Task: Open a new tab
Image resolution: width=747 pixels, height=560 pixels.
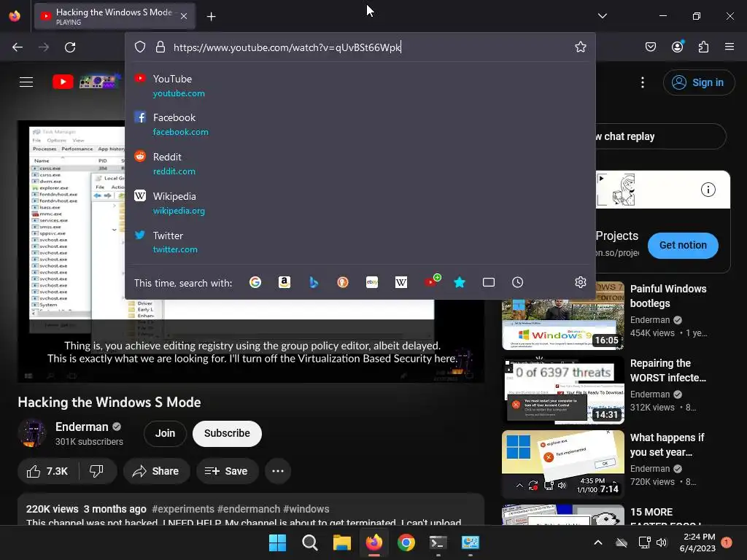Action: 211,16
